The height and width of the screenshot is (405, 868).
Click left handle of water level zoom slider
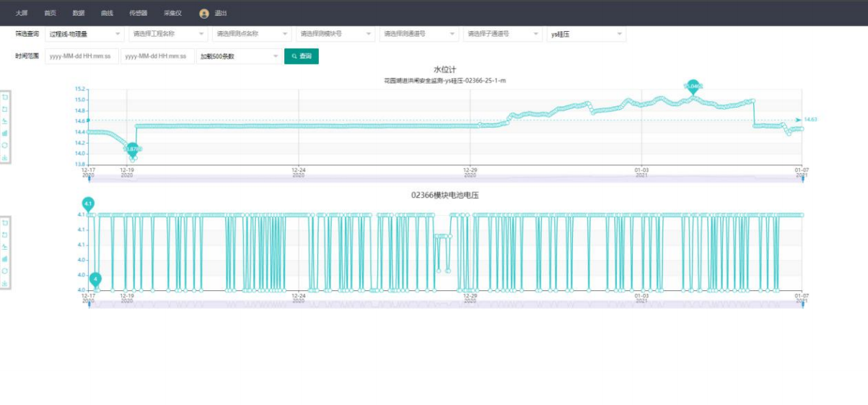tap(89, 178)
